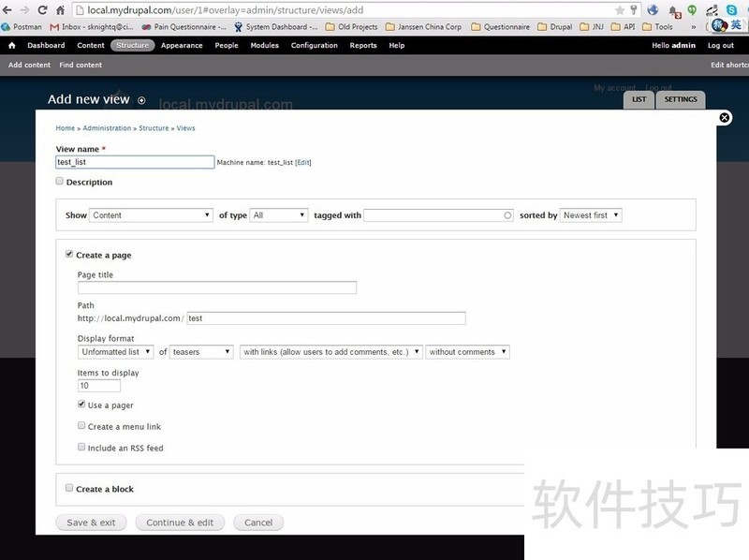Open the Show Content dropdown
This screenshot has width=749, height=560.
(152, 215)
